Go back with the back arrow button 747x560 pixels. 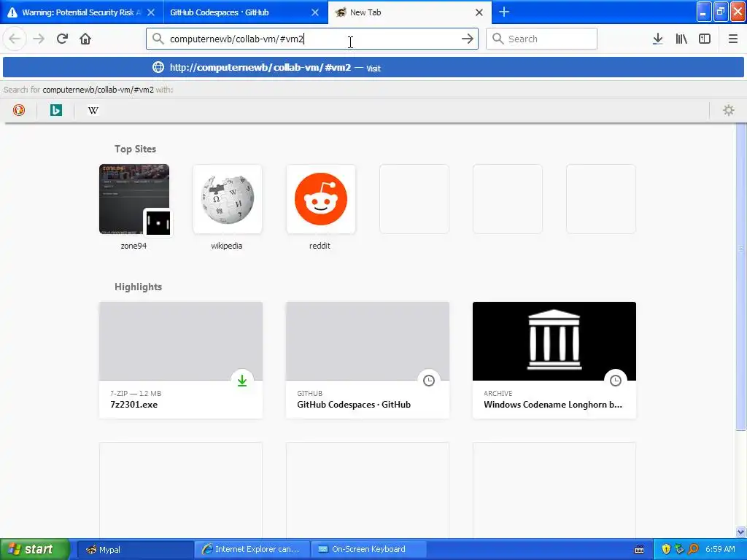click(15, 39)
